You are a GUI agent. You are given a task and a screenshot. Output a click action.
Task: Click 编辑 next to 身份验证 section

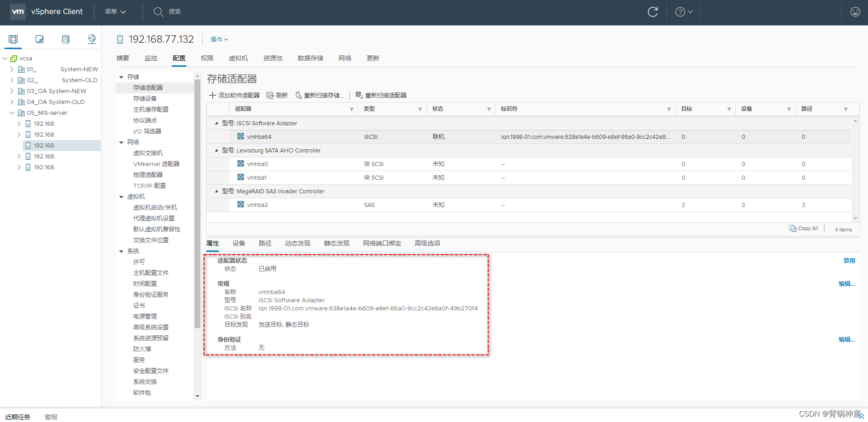846,339
